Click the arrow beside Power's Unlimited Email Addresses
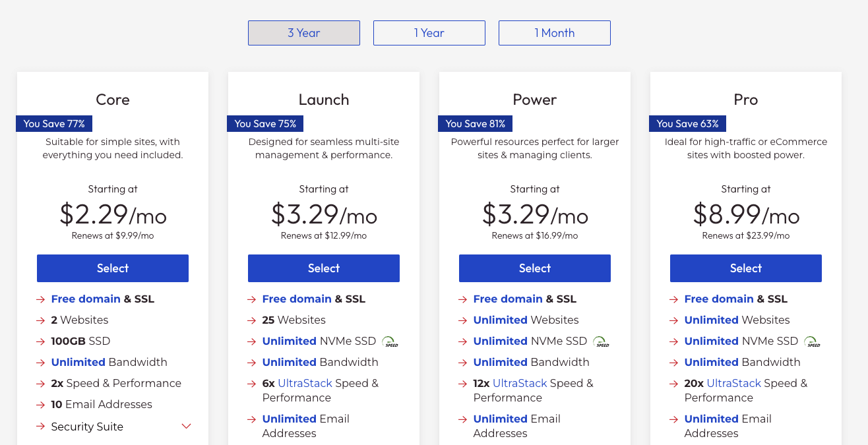 tap(462, 419)
